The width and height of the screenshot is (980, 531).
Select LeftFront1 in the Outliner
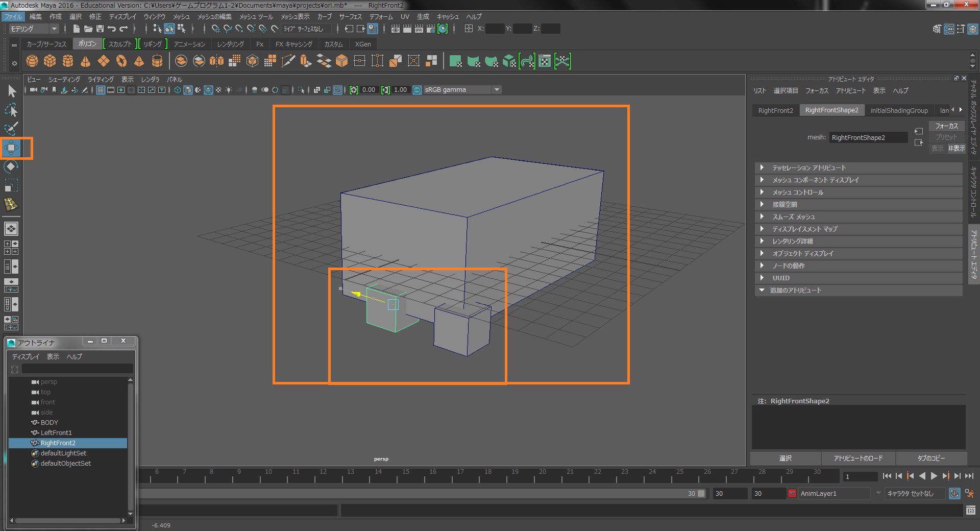[x=56, y=433]
